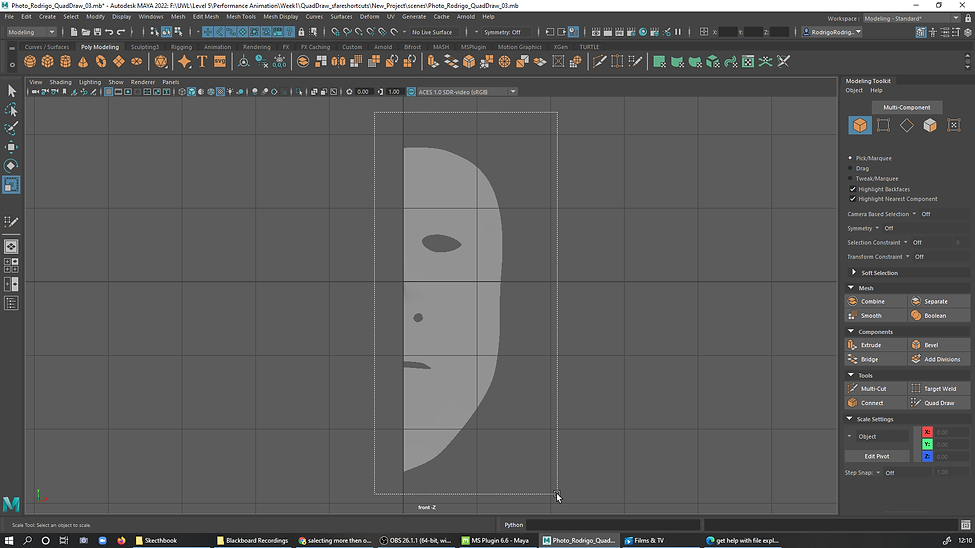The width and height of the screenshot is (975, 548).
Task: Open the Edit Mesh menu
Action: (x=205, y=17)
